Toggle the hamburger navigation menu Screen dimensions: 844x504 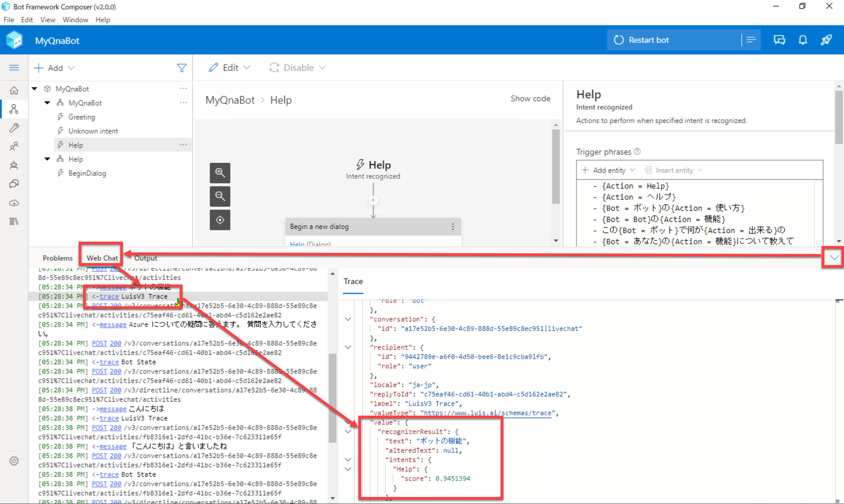tap(14, 68)
